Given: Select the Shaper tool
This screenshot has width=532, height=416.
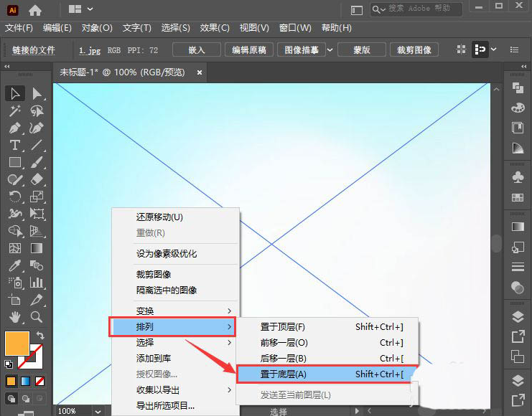Looking at the screenshot, I should point(15,179).
